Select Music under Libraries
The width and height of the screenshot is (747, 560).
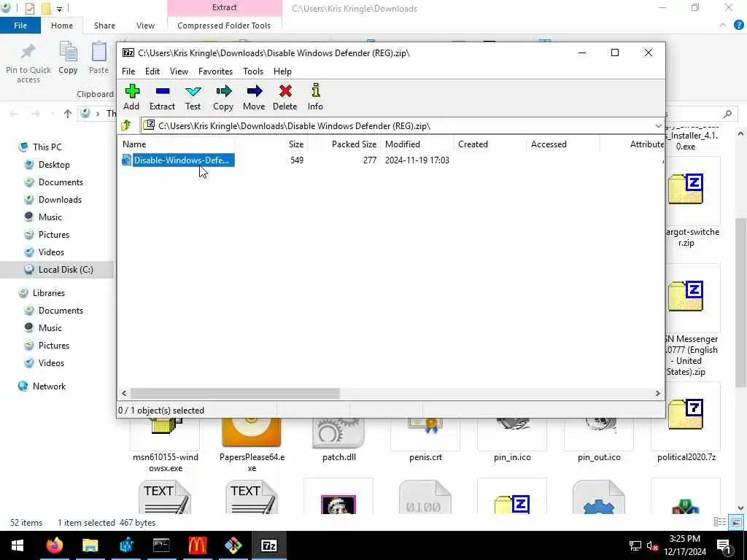[50, 328]
